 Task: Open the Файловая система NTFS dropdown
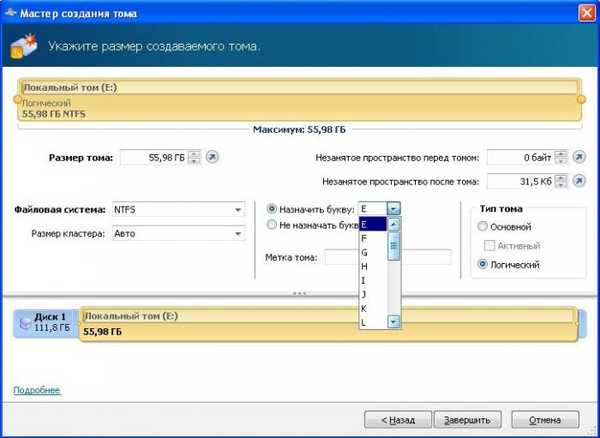point(178,210)
